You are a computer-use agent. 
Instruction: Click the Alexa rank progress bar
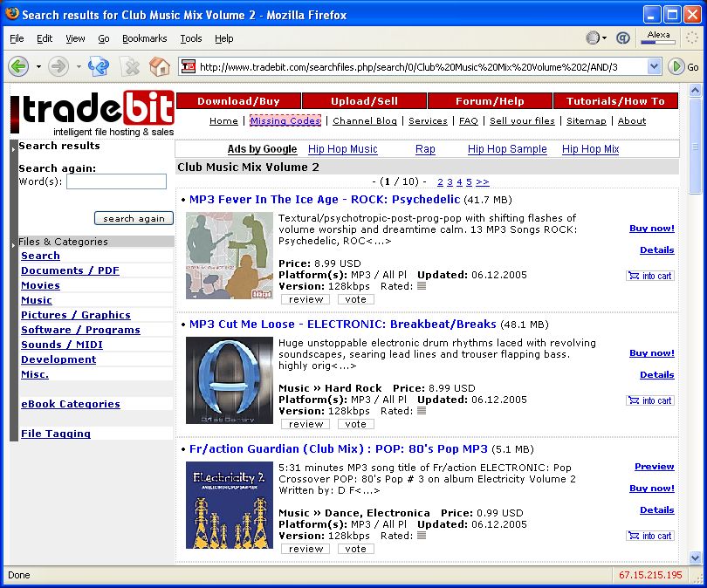pyautogui.click(x=658, y=43)
